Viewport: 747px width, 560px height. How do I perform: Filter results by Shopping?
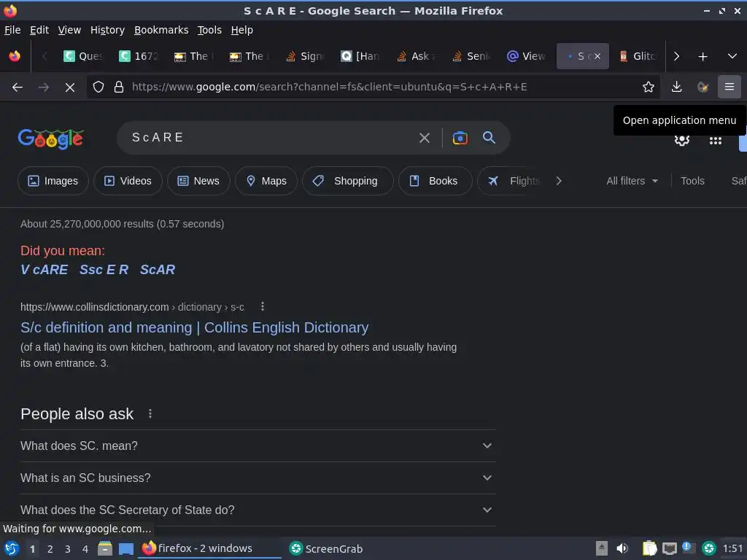pos(348,181)
